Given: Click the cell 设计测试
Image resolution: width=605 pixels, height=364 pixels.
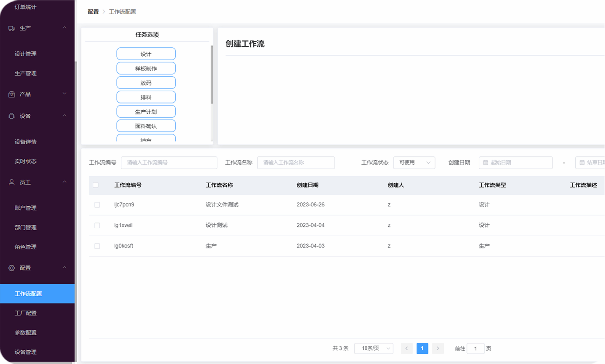Looking at the screenshot, I should tap(217, 225).
